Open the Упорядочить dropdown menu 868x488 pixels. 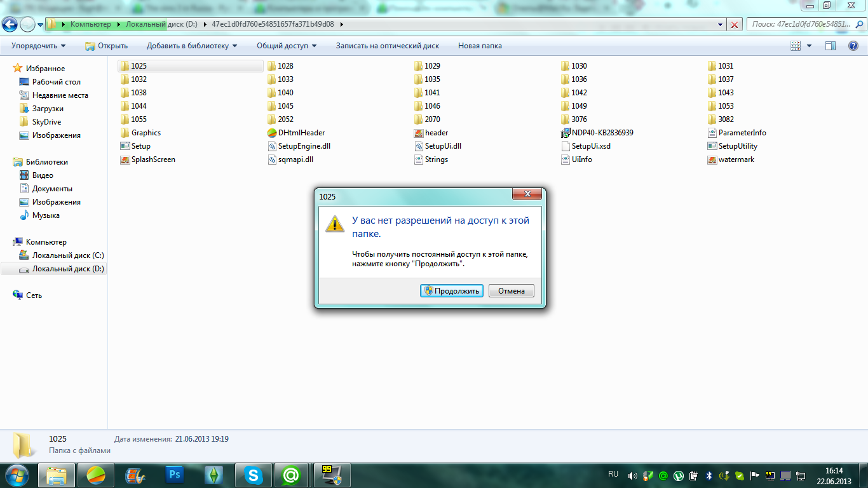tap(38, 46)
